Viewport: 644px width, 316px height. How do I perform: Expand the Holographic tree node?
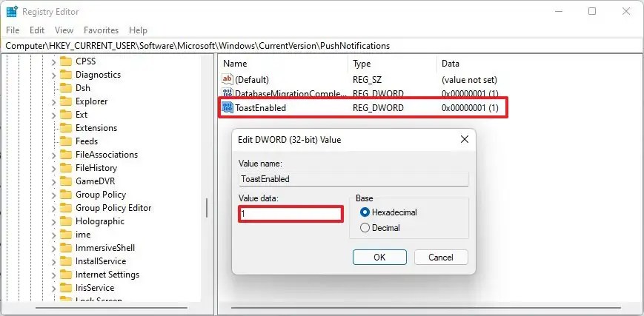click(x=53, y=222)
